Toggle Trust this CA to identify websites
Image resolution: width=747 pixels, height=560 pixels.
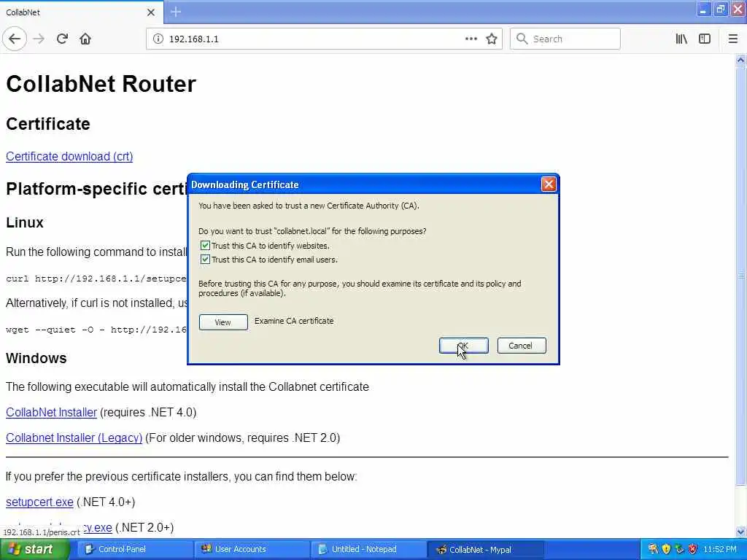(x=205, y=246)
